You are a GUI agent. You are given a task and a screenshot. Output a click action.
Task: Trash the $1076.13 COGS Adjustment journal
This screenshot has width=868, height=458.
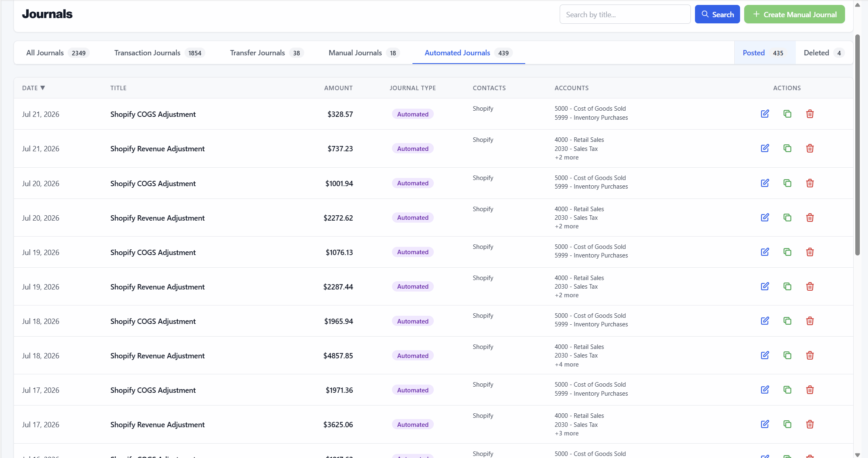[x=810, y=252]
